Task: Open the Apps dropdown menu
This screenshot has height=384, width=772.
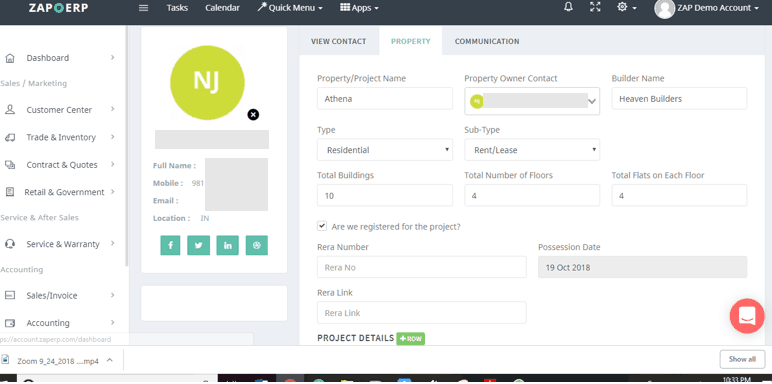Action: (359, 8)
